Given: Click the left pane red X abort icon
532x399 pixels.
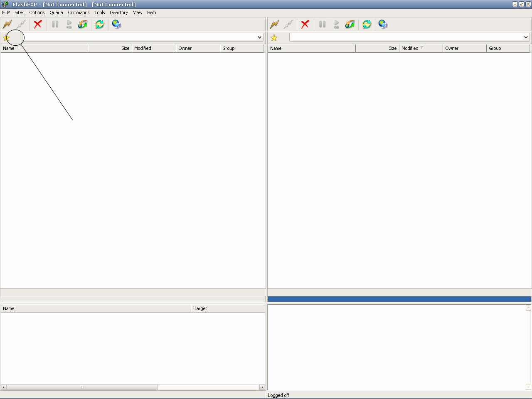Looking at the screenshot, I should (x=38, y=24).
